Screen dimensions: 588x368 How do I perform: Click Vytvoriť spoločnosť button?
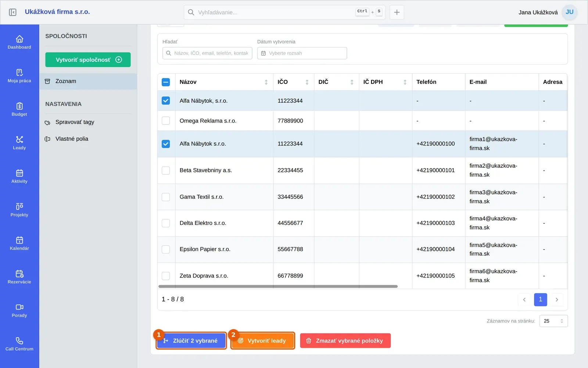88,60
